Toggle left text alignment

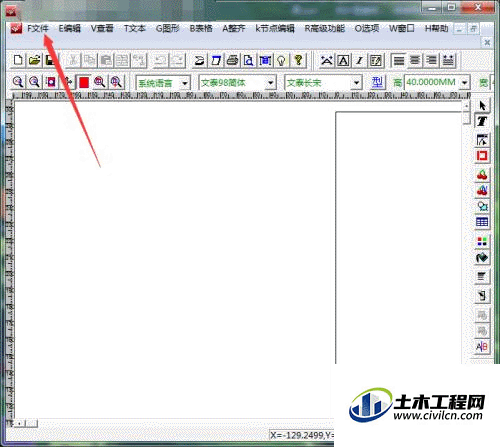(399, 61)
